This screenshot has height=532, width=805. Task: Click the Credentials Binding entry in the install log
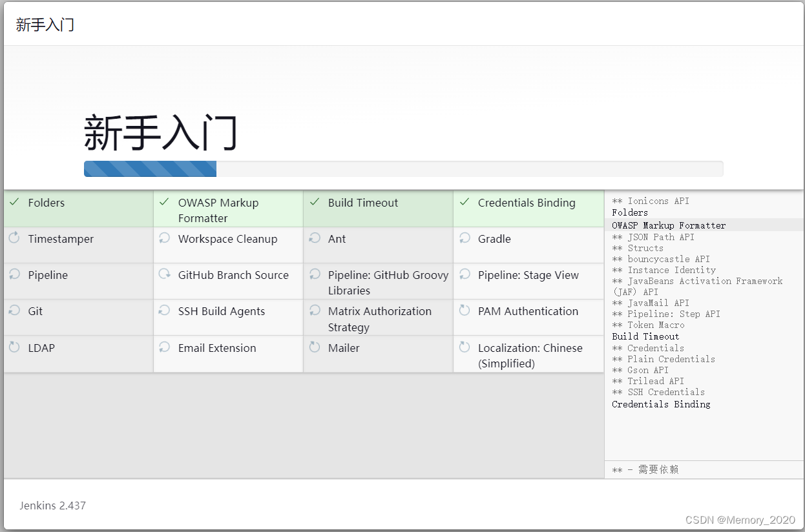pos(661,404)
